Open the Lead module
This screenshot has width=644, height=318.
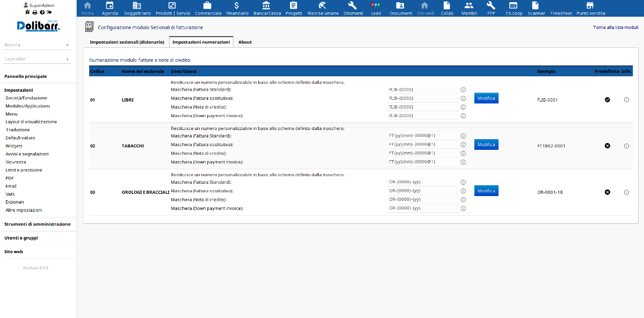click(x=376, y=8)
